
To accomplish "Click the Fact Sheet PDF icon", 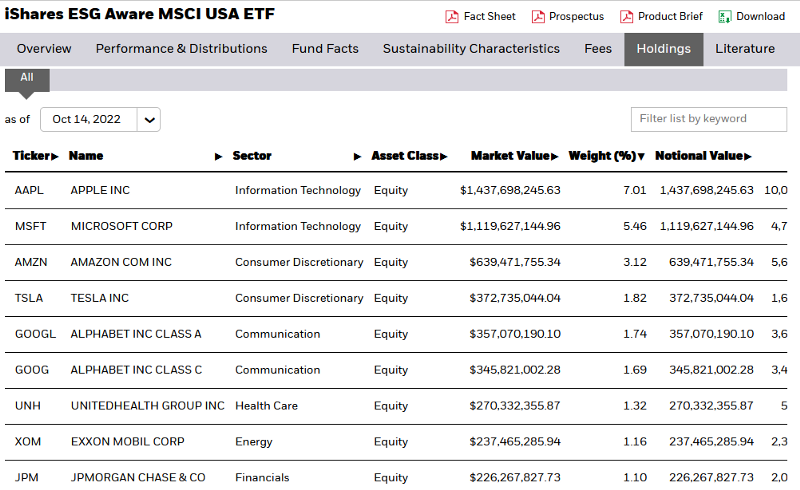I will pos(452,17).
